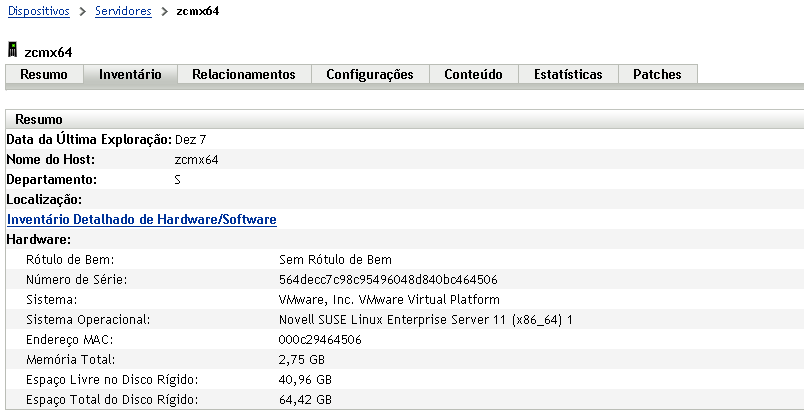Screen dimensions: 804x410
Task: Go to the Servidores breadcrumb link
Action: [x=123, y=11]
